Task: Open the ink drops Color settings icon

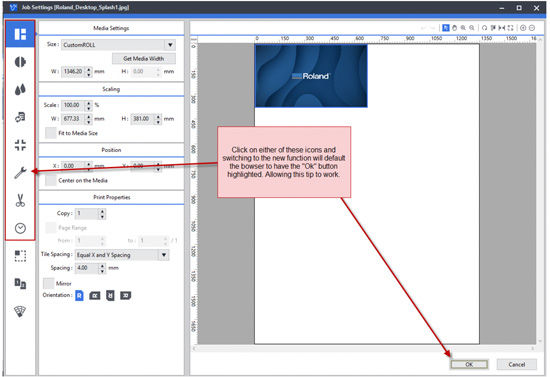Action: click(x=20, y=89)
